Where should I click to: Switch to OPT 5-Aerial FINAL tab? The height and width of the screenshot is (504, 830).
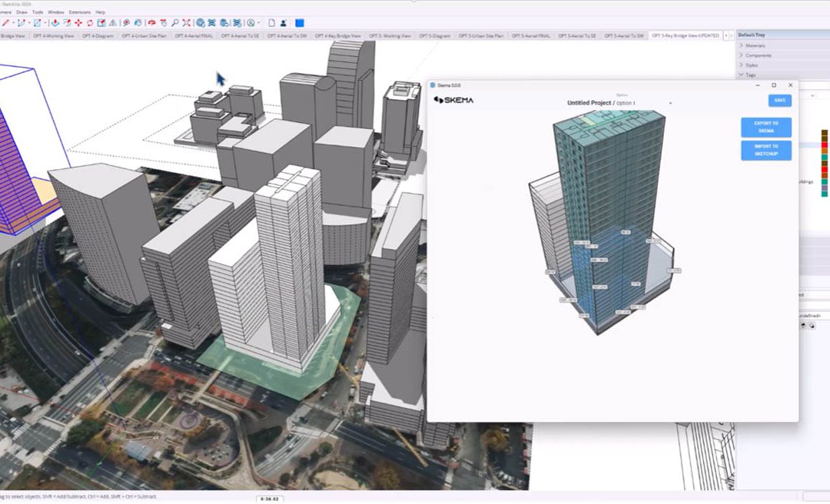530,36
